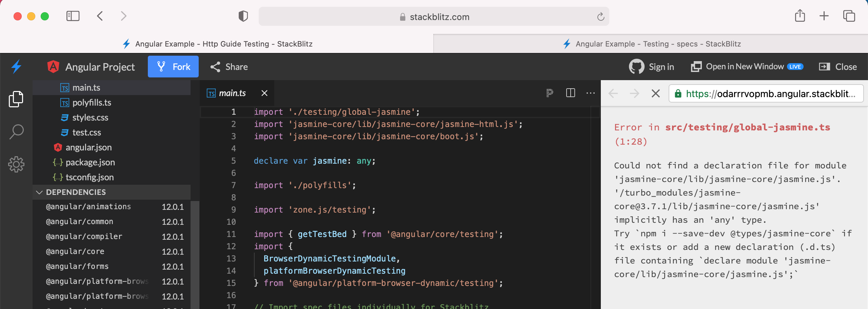Open the Settings gear in sidebar
The width and height of the screenshot is (868, 309).
pos(16,164)
